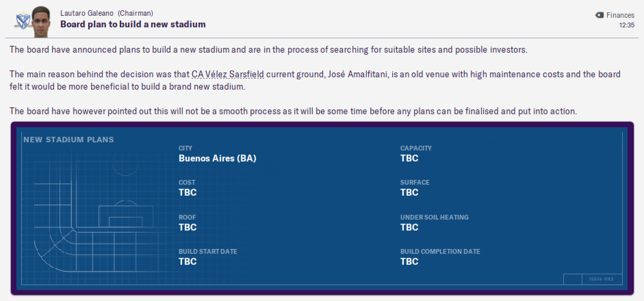Click the 12:35 message timestamp
Image resolution: width=644 pixels, height=301 pixels.
[627, 25]
